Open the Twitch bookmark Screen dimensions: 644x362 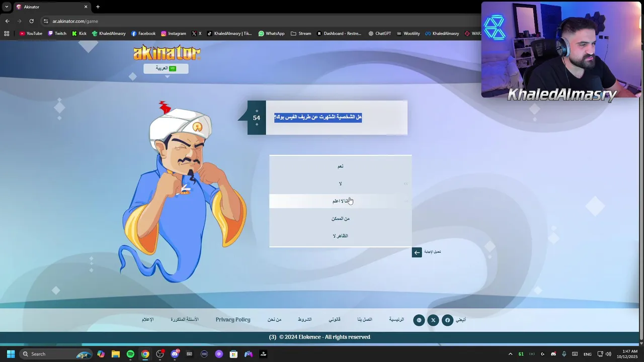click(57, 34)
